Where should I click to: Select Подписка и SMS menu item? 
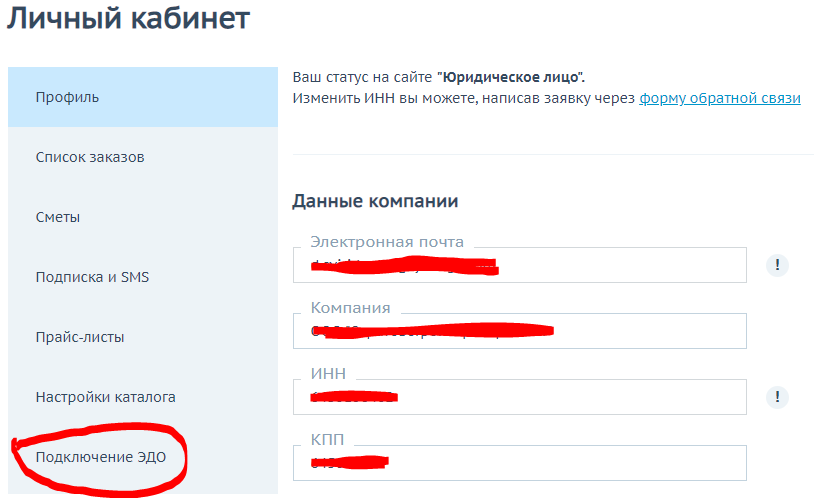click(x=143, y=277)
